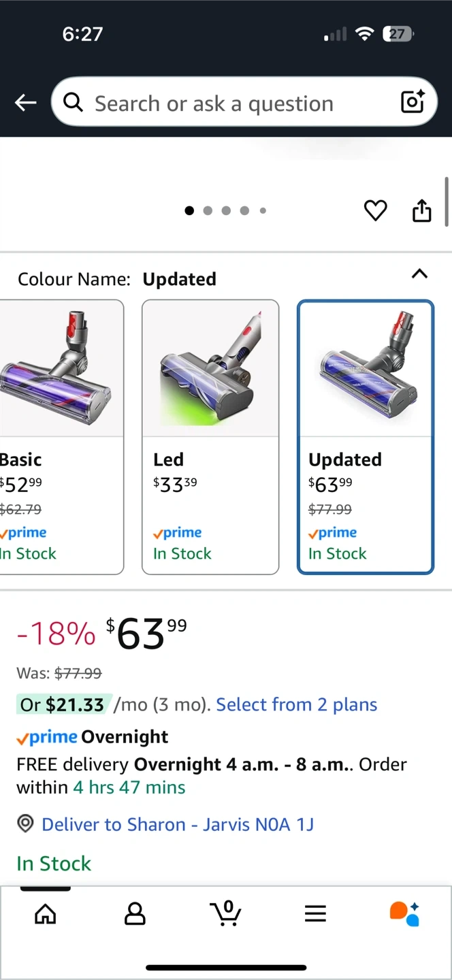Viewport: 452px width, 980px height.
Task: Tap the page scrollbar on the right
Action: click(x=447, y=201)
